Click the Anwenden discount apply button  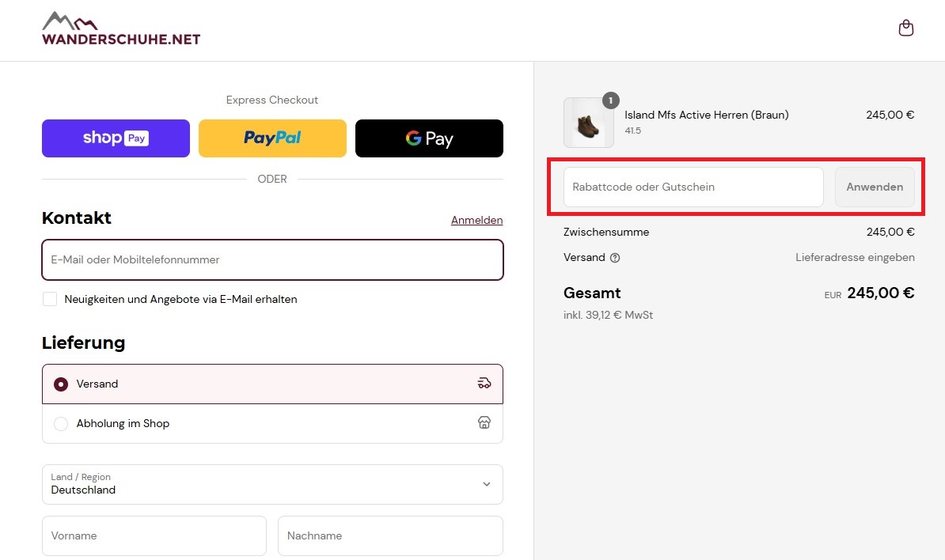pos(875,187)
